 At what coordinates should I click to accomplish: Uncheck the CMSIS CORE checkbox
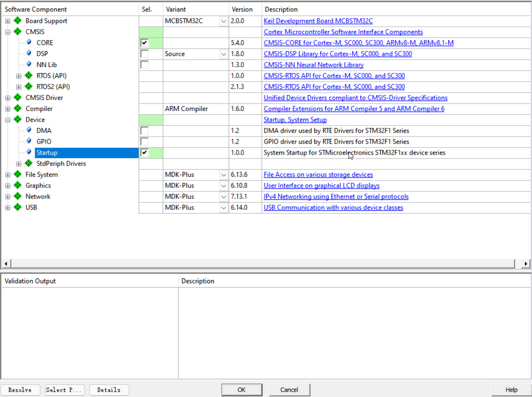144,43
